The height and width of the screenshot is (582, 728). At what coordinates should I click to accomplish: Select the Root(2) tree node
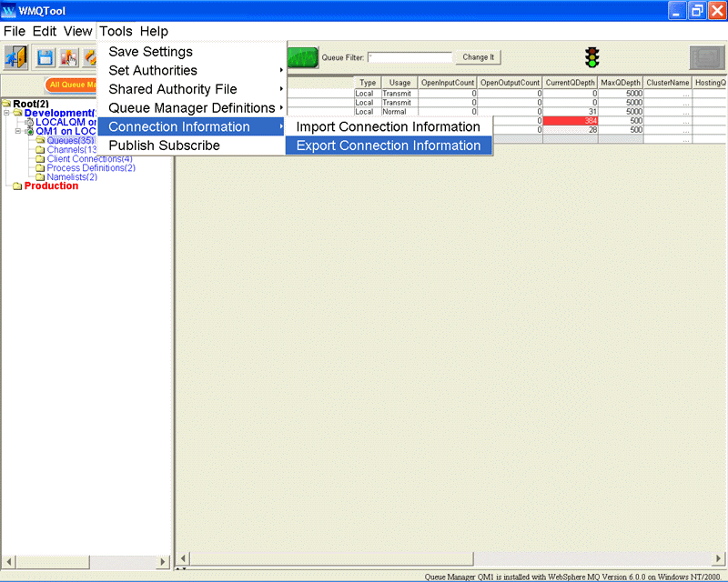[31, 104]
